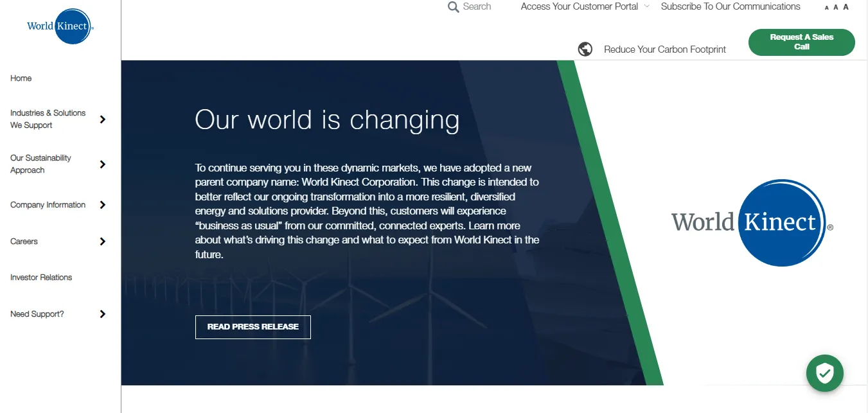Open Careers menu item
The width and height of the screenshot is (868, 413).
[x=24, y=242]
